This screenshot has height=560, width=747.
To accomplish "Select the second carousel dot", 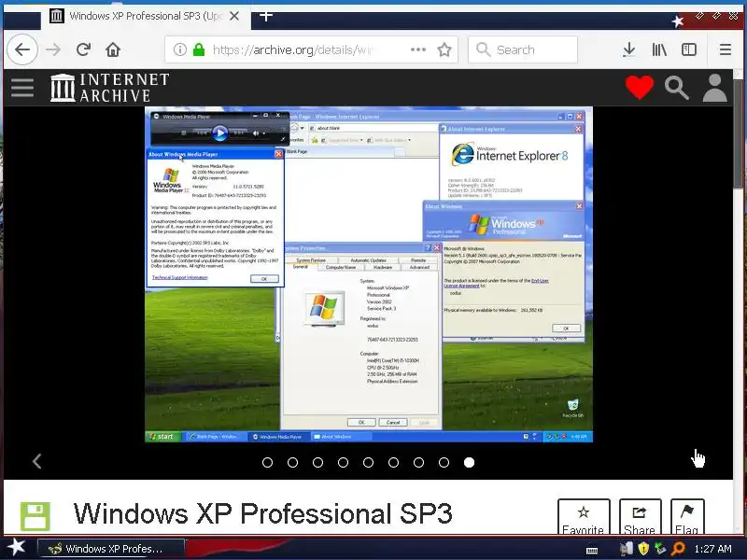I will (x=292, y=462).
